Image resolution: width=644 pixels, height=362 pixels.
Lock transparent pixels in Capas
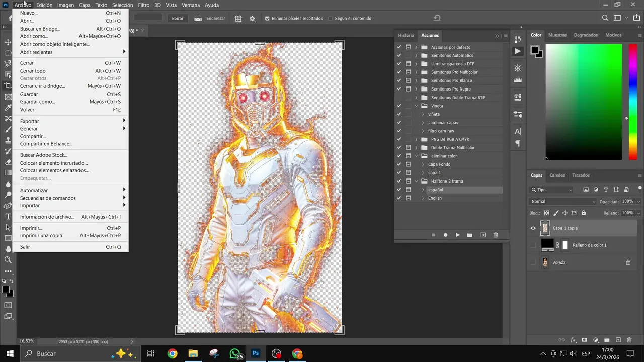(x=547, y=213)
